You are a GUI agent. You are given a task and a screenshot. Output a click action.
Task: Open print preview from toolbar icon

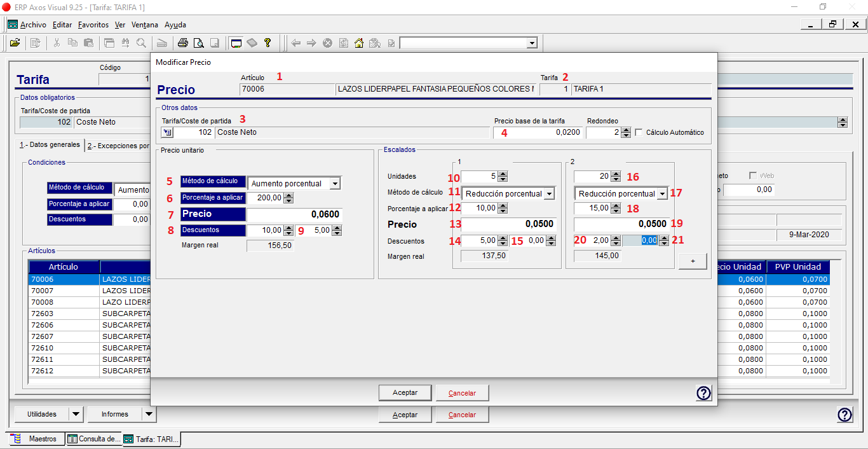[199, 43]
